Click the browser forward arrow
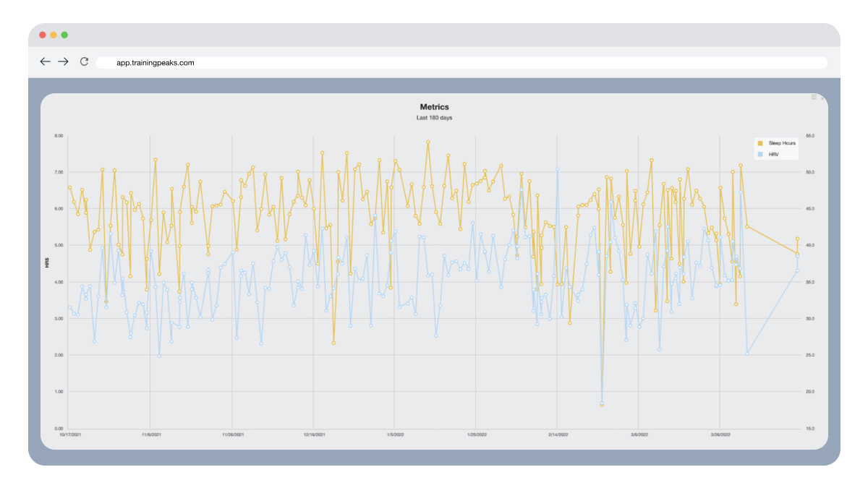The width and height of the screenshot is (868, 488). (x=63, y=62)
